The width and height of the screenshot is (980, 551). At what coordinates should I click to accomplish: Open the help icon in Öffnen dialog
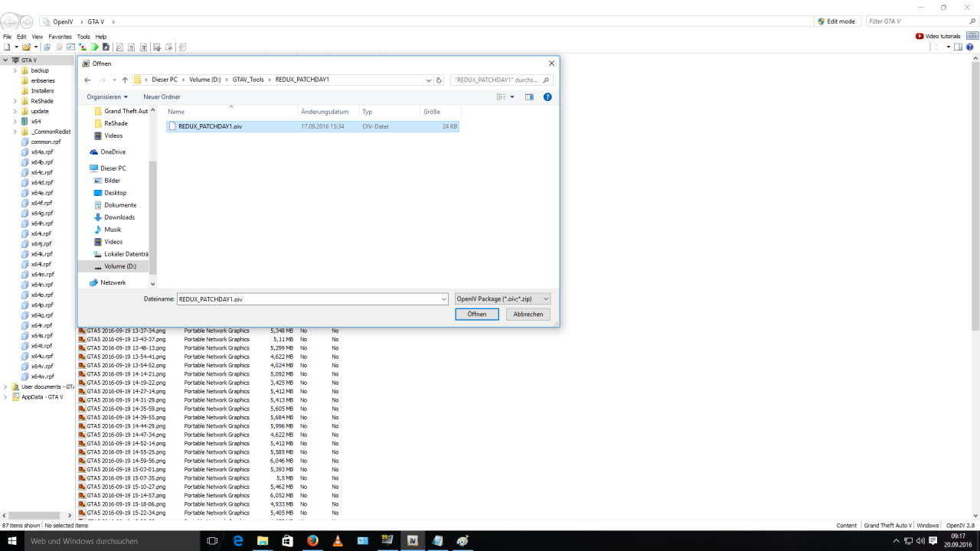547,97
